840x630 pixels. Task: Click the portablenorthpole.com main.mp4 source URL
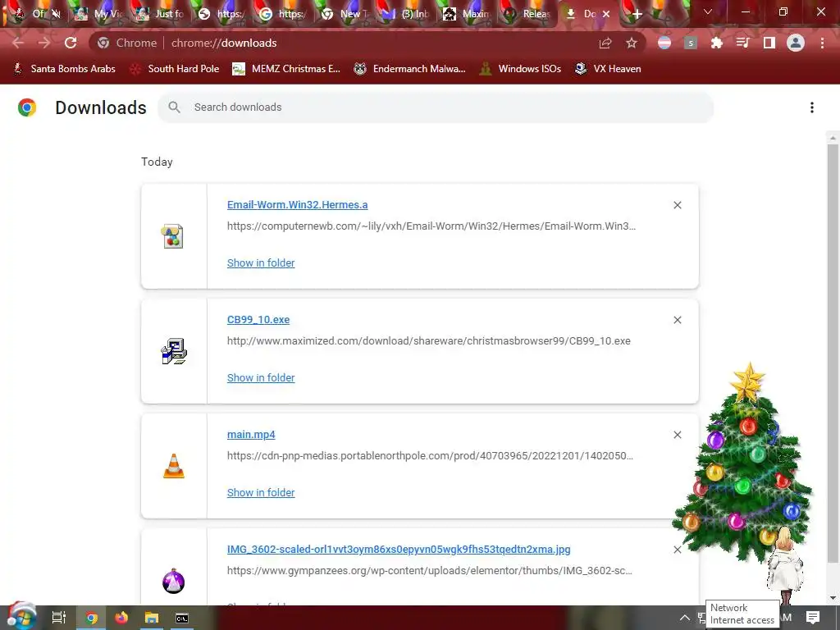pos(430,456)
